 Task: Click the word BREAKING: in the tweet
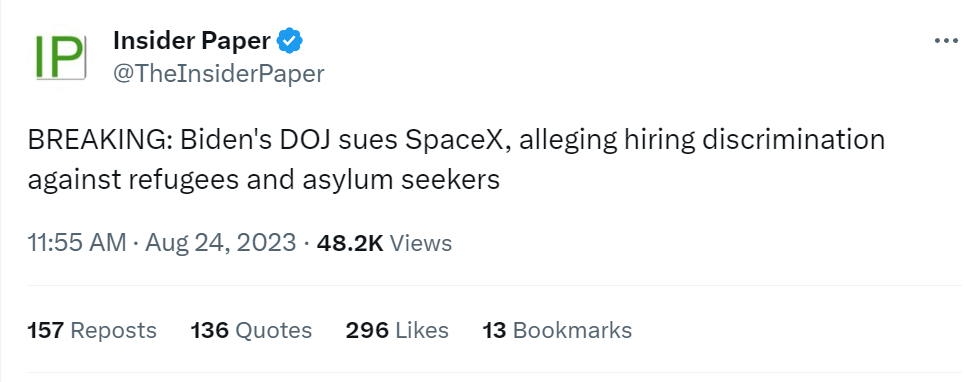pyautogui.click(x=100, y=140)
